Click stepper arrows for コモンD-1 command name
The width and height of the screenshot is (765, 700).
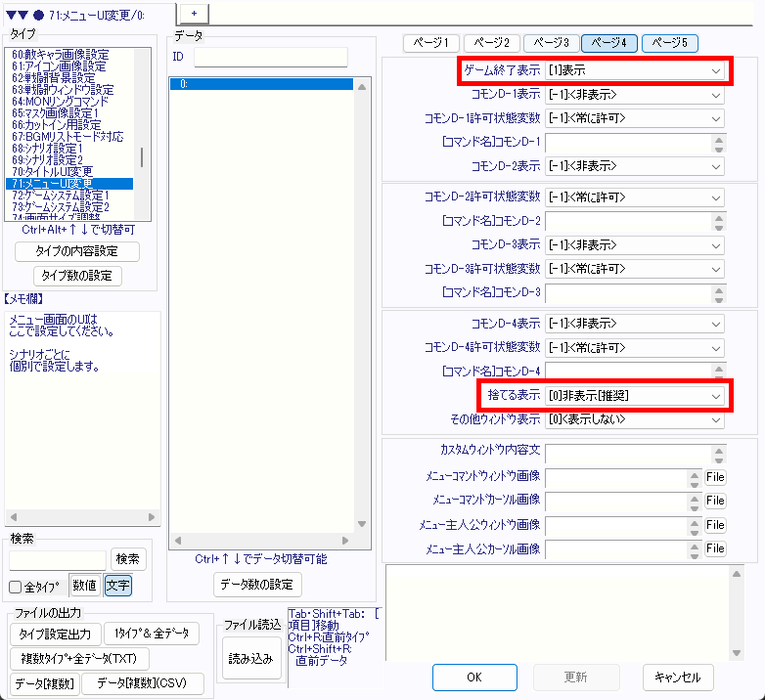(719, 144)
